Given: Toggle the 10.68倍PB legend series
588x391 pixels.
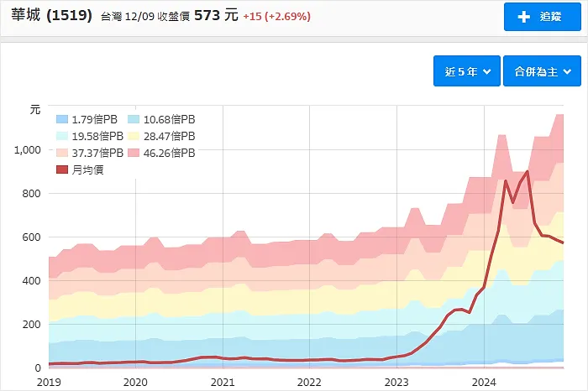Looking at the screenshot, I should [161, 119].
